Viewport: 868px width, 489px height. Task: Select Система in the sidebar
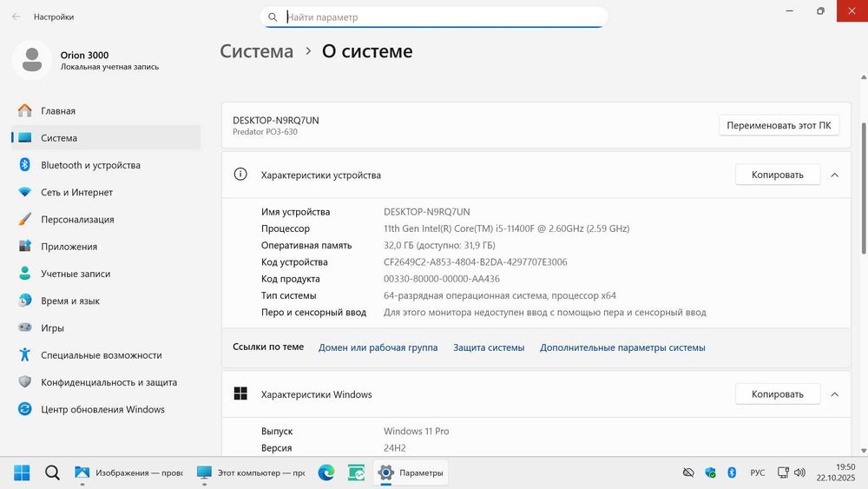106,138
